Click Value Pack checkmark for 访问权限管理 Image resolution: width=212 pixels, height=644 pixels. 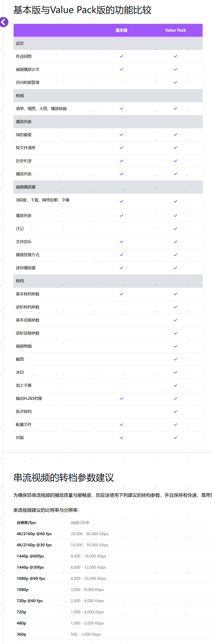(x=175, y=83)
